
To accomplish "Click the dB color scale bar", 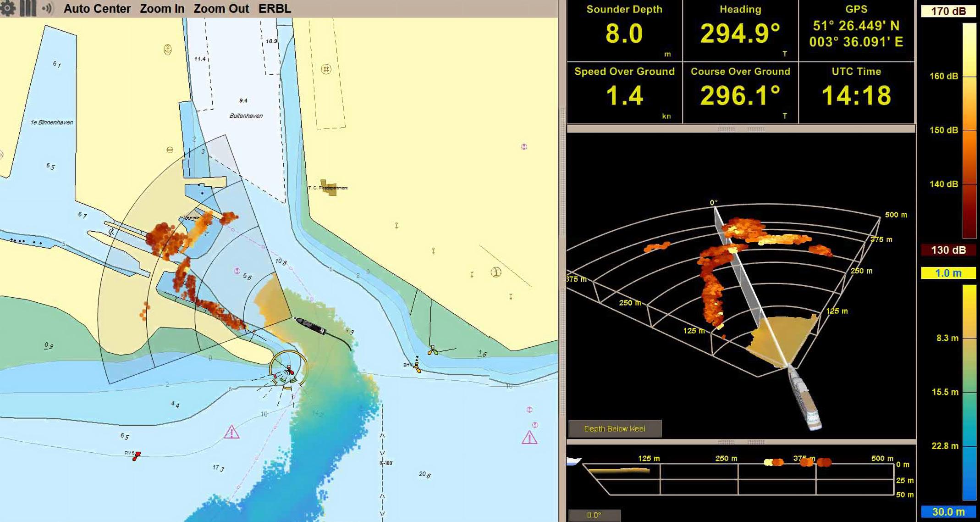I will pyautogui.click(x=969, y=131).
